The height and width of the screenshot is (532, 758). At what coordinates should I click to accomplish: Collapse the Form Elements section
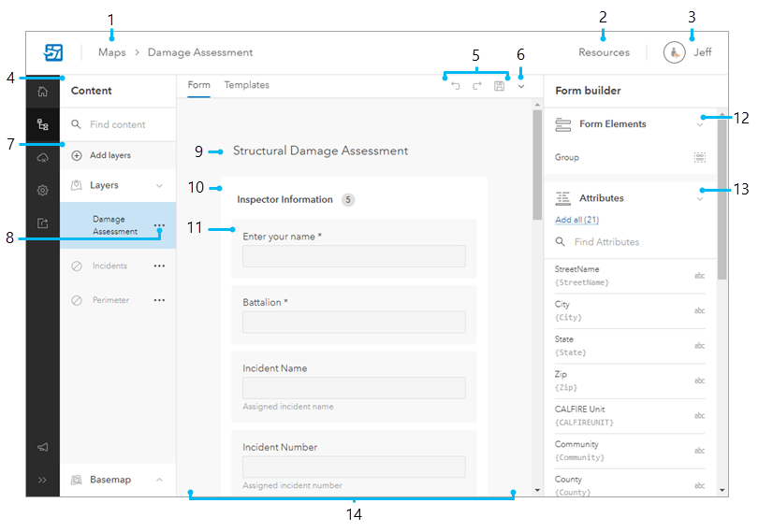coord(699,124)
